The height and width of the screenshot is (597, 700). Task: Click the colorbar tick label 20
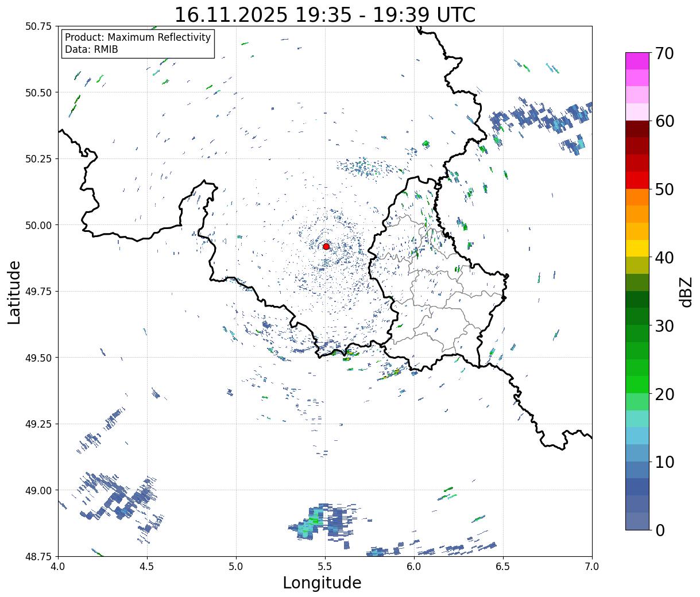click(x=664, y=394)
